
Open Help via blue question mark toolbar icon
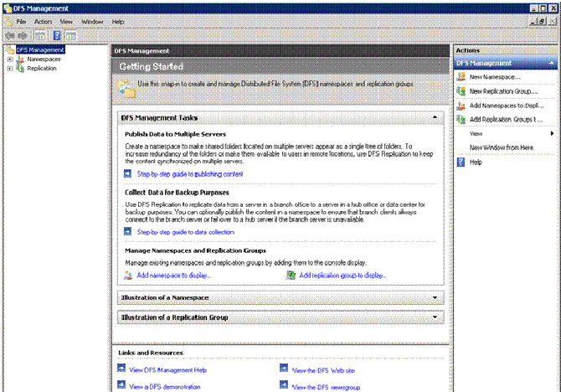point(57,35)
